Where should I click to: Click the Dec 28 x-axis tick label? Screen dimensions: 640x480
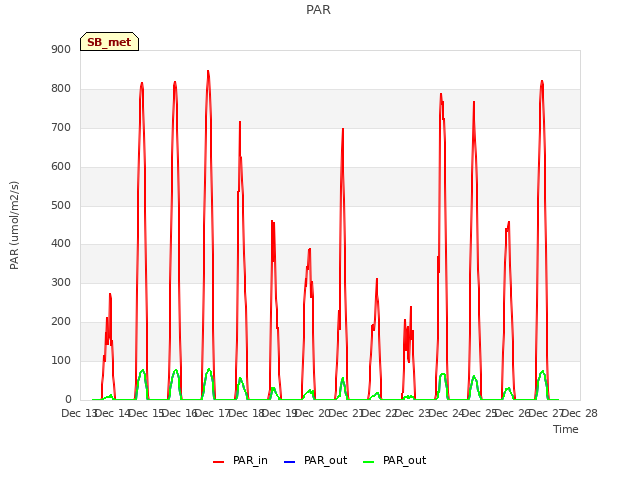(580, 413)
